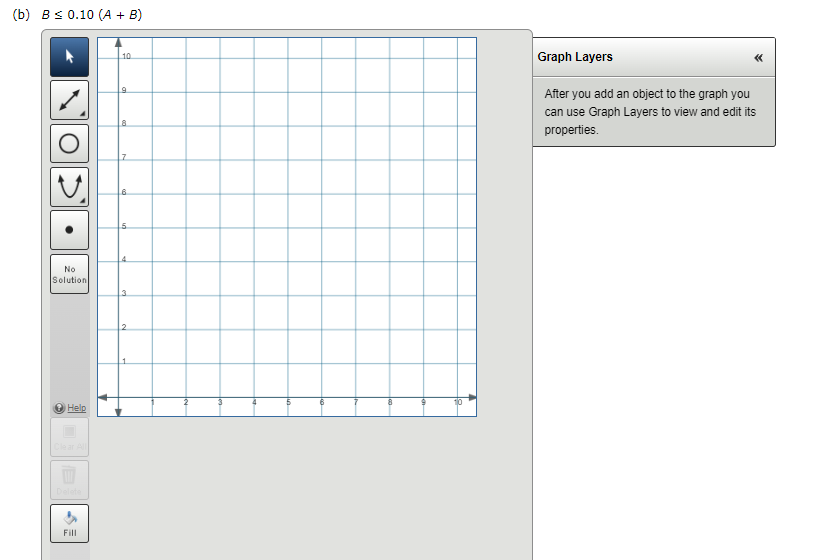Viewport: 834px width, 560px height.
Task: Click the x-axis label 5
Action: [x=288, y=403]
